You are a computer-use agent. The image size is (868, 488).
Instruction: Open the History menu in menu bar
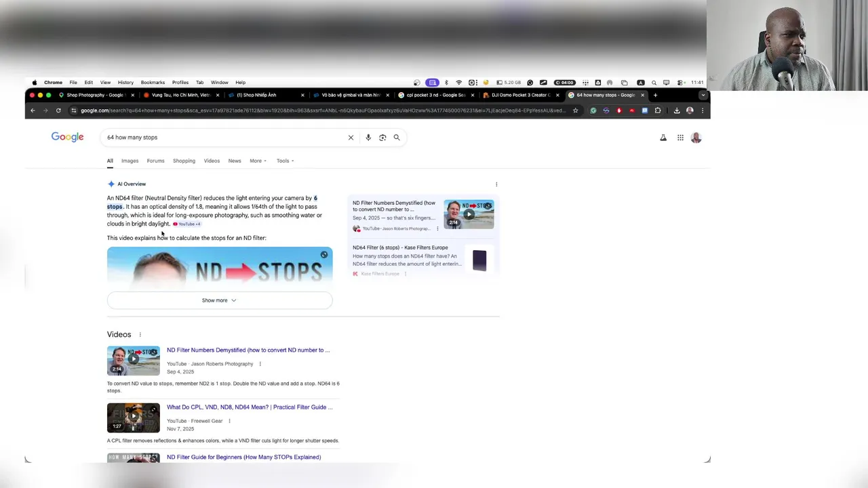click(x=125, y=83)
